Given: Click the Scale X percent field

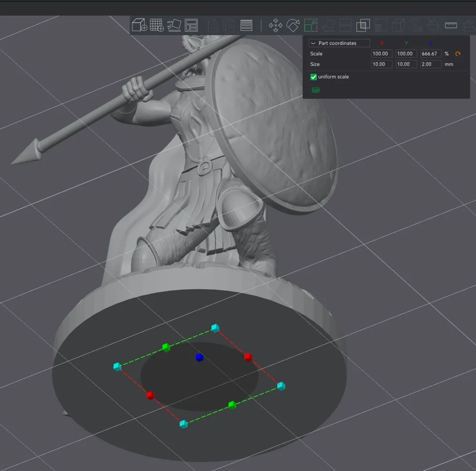Looking at the screenshot, I should pyautogui.click(x=382, y=54).
